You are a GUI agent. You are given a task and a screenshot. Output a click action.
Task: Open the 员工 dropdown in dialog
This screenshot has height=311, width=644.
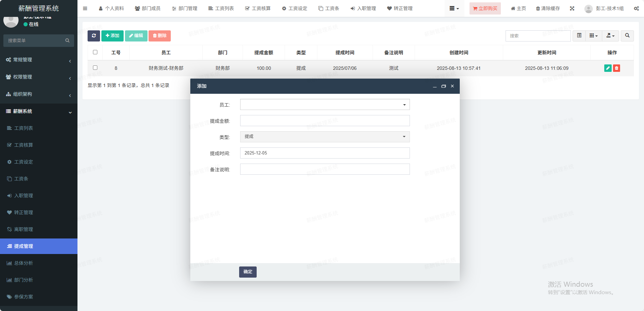pos(325,105)
